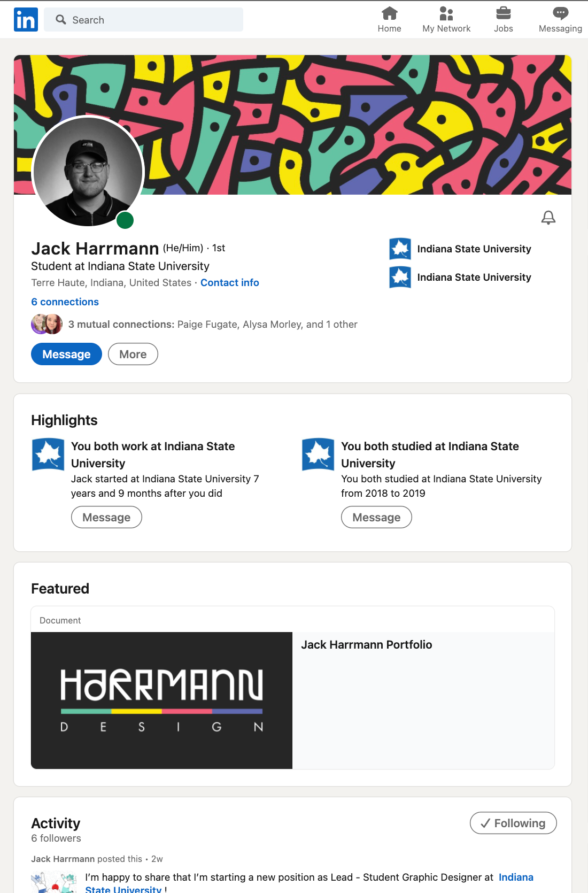Click 'Jack Harrmann posted this' author name
Screen dimensions: 588x893
tap(63, 859)
